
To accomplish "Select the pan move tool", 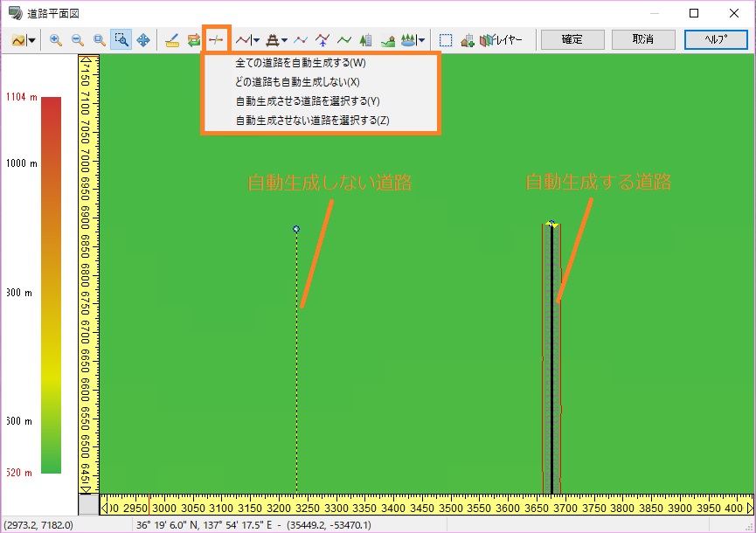I will 143,40.
